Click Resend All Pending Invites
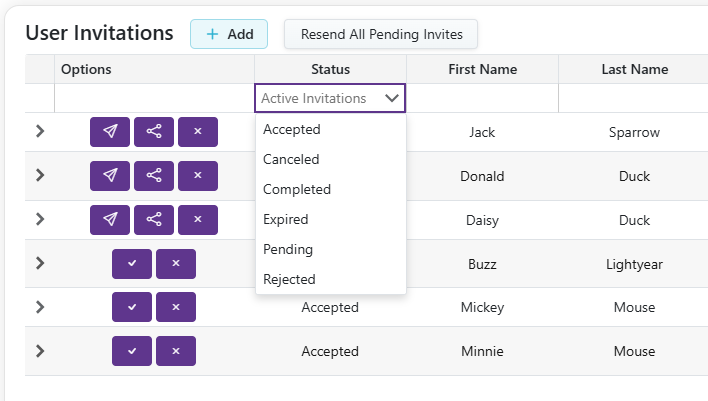The height and width of the screenshot is (401, 708). click(x=381, y=34)
